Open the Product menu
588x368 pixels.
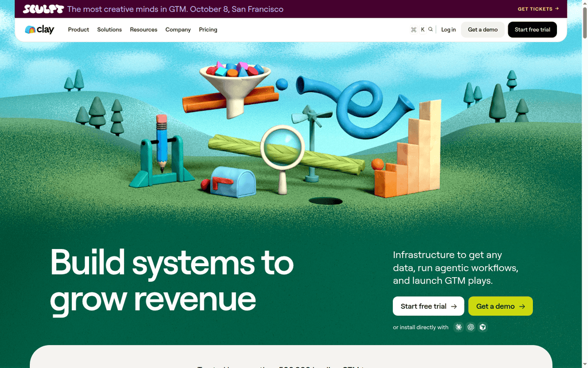pyautogui.click(x=78, y=30)
